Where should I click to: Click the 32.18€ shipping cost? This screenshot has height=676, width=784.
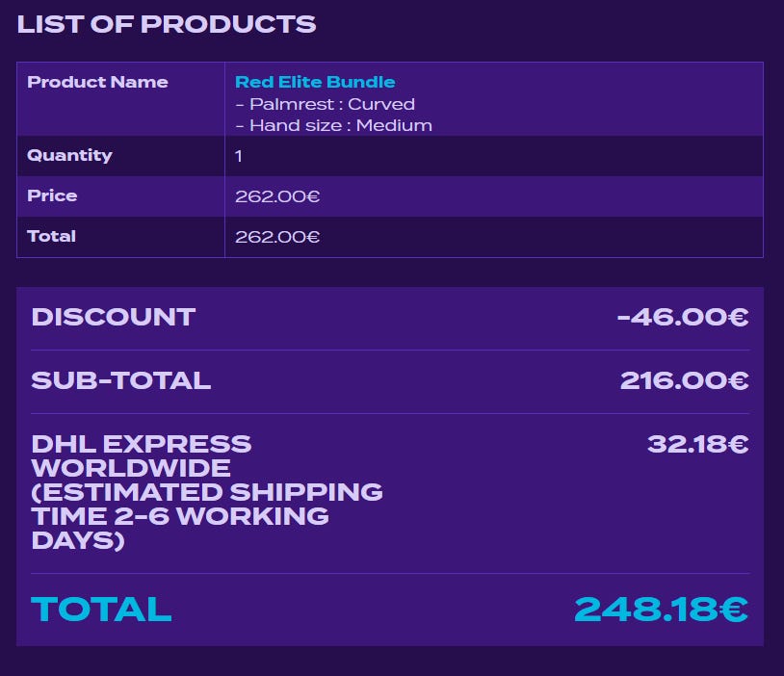697,444
